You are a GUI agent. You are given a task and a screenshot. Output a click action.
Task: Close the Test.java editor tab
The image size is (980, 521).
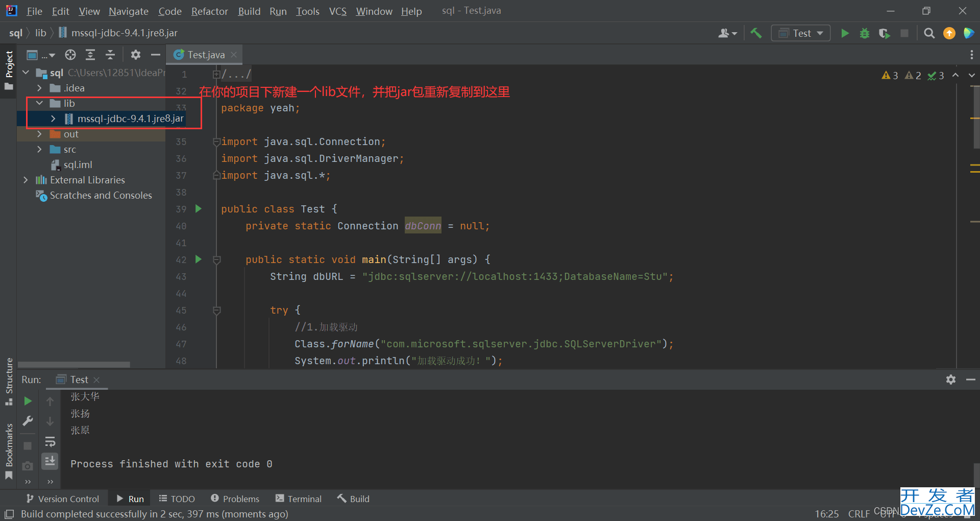tap(234, 55)
